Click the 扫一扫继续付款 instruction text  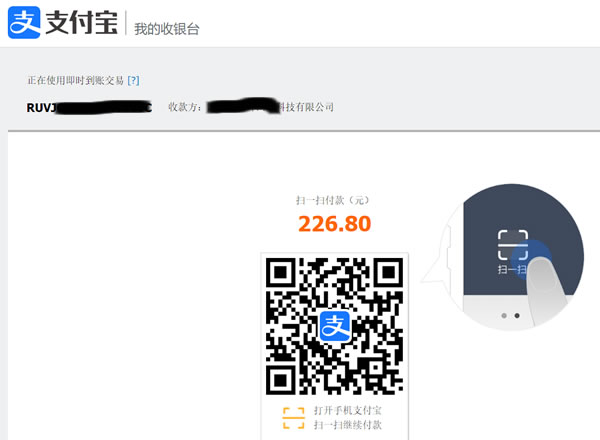pyautogui.click(x=348, y=425)
